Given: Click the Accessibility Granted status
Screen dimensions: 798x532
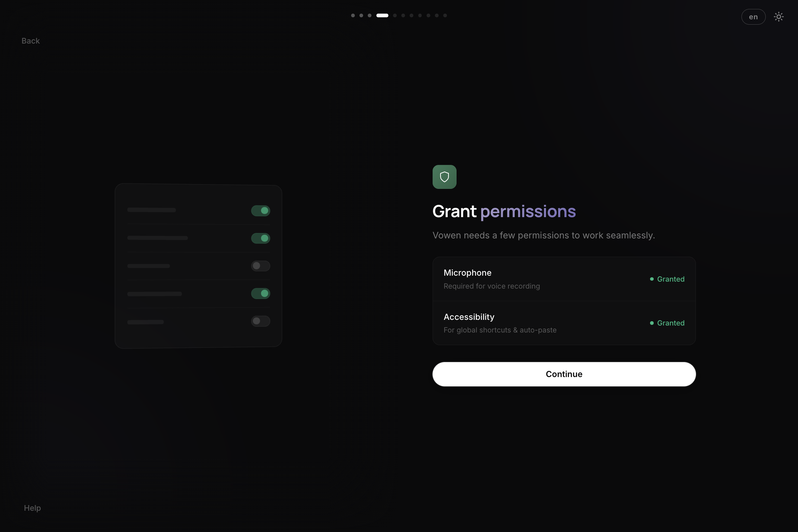Looking at the screenshot, I should click(667, 323).
